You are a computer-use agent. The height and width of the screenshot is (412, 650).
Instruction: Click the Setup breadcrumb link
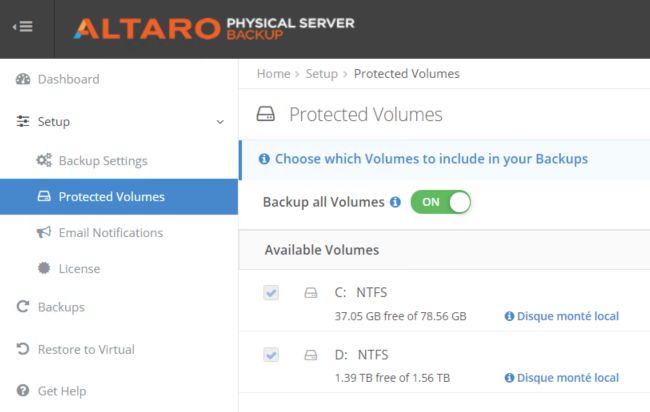[x=321, y=73]
